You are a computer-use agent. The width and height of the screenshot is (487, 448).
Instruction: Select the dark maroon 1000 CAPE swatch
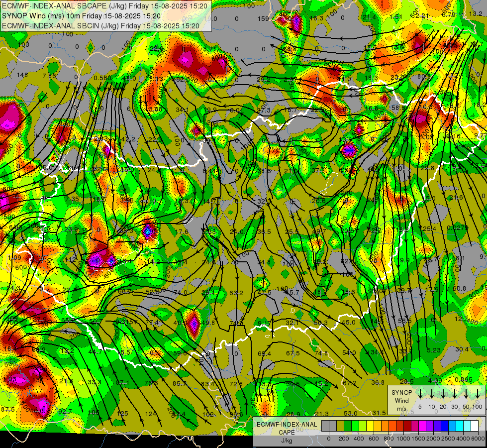pos(407,426)
